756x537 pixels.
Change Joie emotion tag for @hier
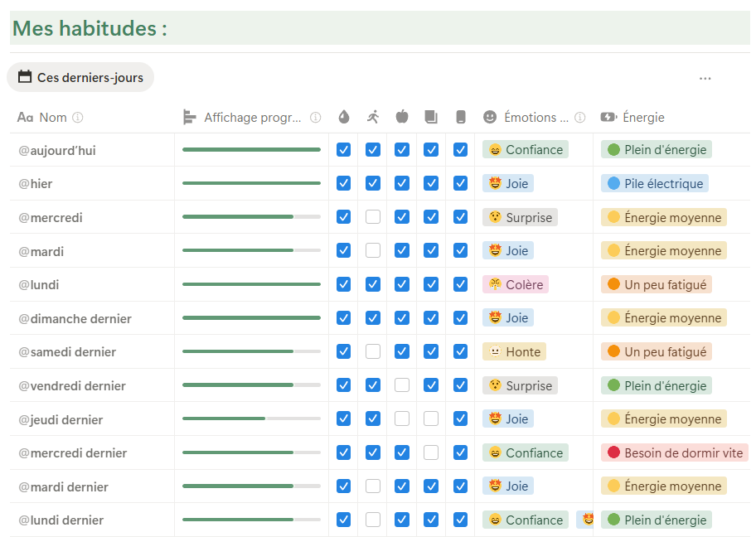tap(508, 183)
